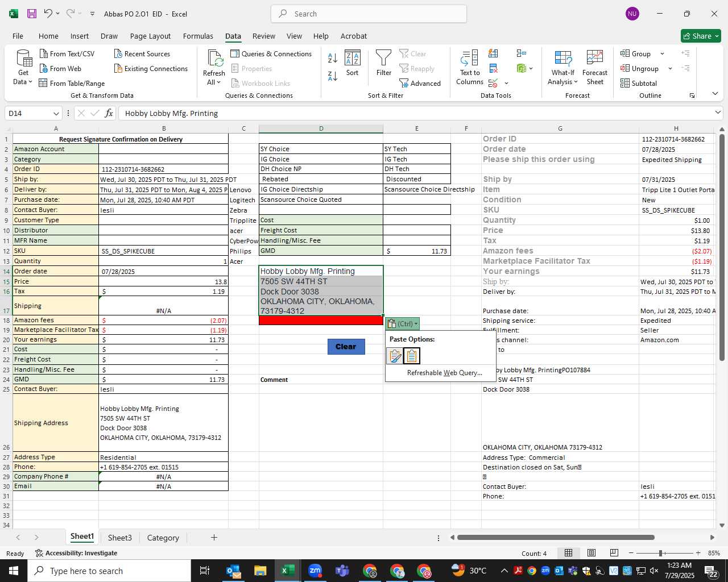Screen dimensions: 728x582
Task: Collapse the ribbon with chevron
Action: point(715,93)
